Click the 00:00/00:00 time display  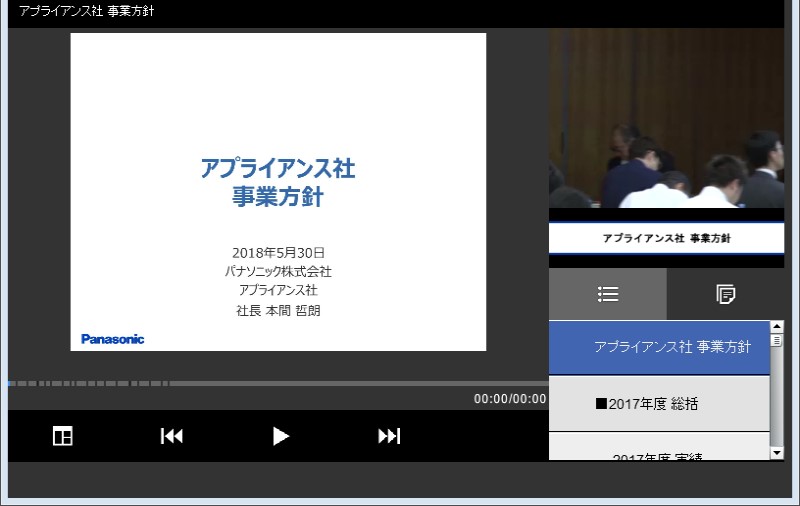510,399
